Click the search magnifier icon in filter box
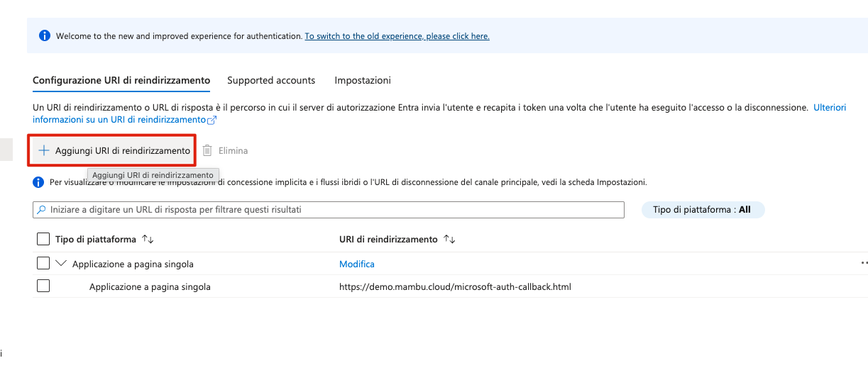 pos(42,210)
